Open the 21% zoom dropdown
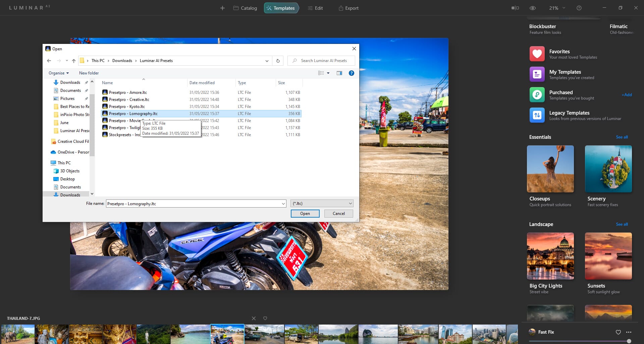Viewport: 644px width, 344px height. coord(557,8)
